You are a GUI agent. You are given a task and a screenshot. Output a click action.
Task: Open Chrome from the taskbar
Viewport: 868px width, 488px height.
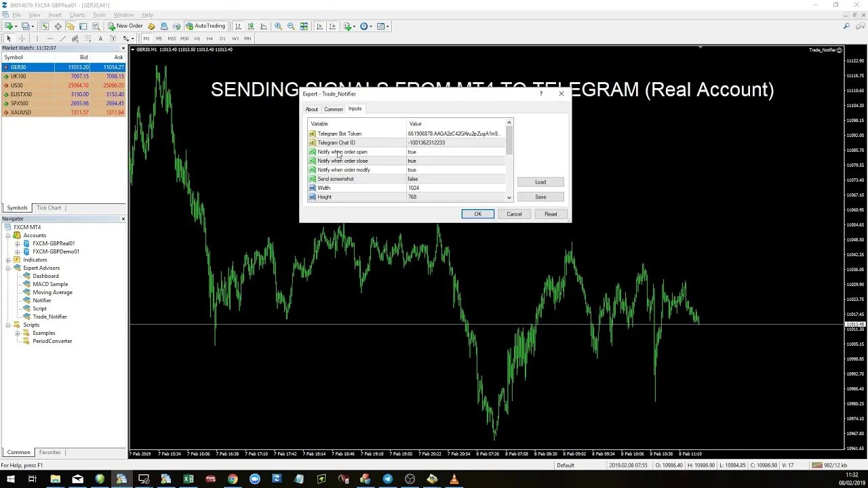coord(233,479)
